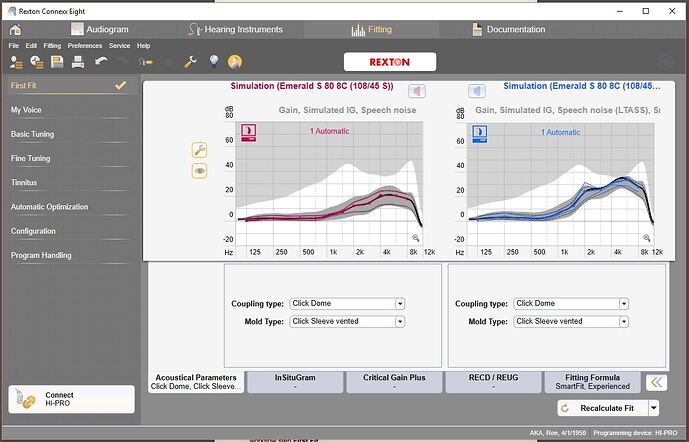Screen dimensions: 689x442
Task: Open the Preferences menu
Action: coord(85,46)
